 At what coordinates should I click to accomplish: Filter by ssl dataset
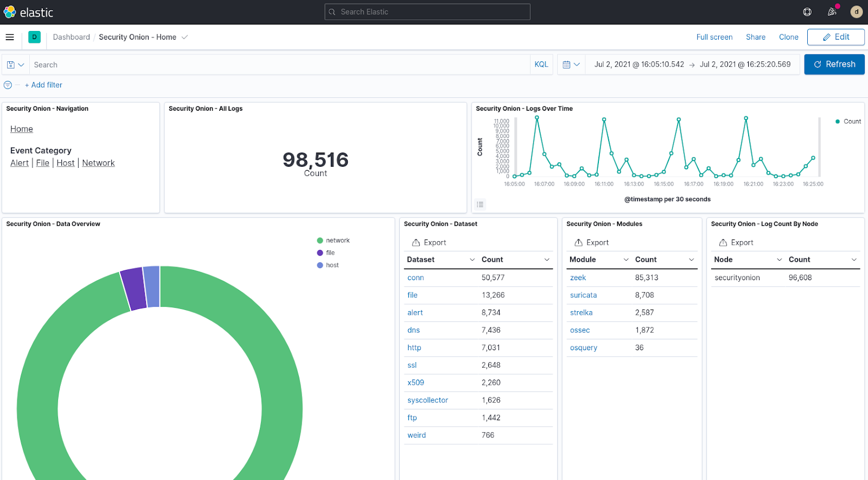click(x=412, y=365)
